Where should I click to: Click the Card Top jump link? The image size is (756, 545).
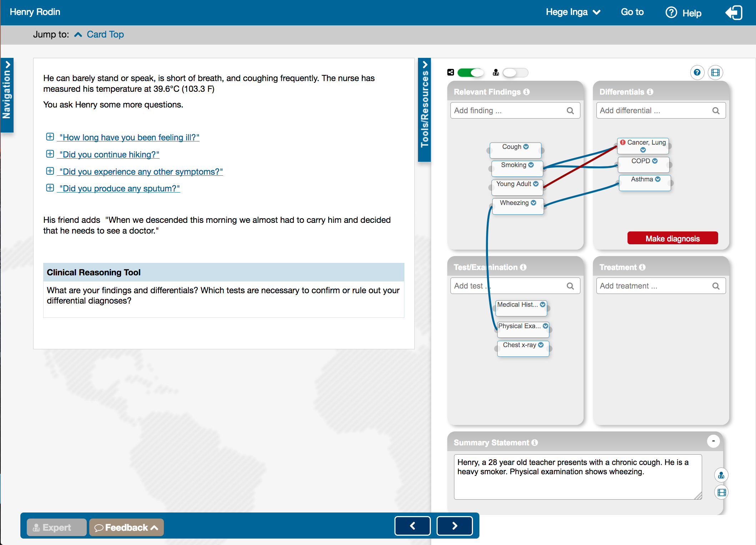point(105,35)
